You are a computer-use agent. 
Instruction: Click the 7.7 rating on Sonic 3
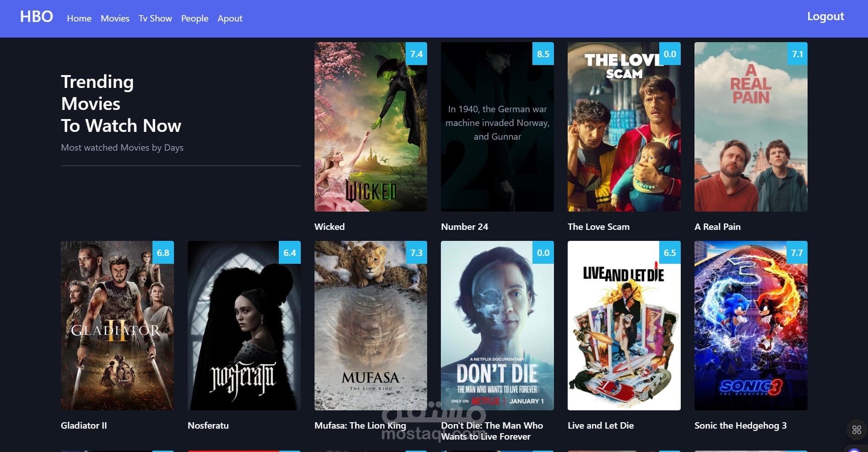(797, 252)
